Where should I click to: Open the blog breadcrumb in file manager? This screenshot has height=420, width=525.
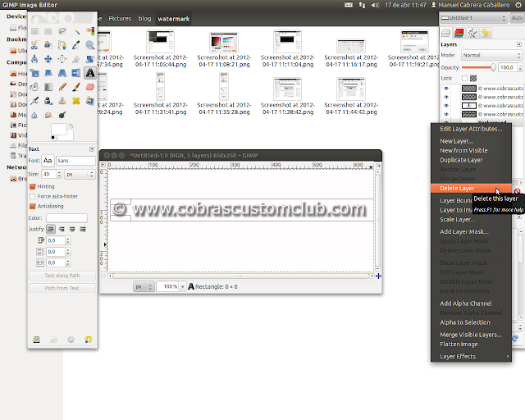144,18
